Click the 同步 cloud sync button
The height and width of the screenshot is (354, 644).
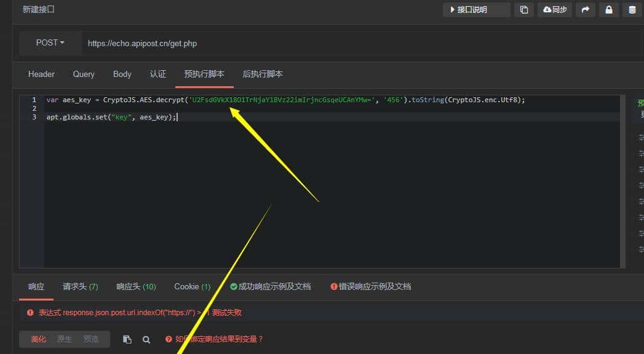[x=554, y=9]
